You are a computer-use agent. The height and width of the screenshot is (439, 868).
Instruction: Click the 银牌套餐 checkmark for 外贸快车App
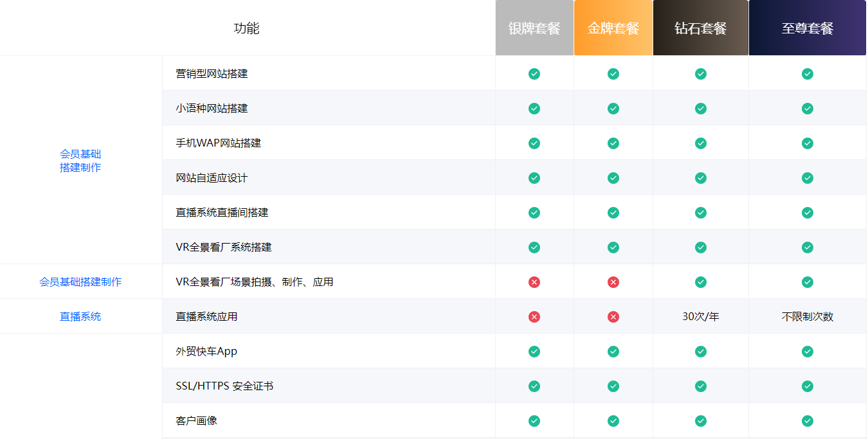pos(534,352)
